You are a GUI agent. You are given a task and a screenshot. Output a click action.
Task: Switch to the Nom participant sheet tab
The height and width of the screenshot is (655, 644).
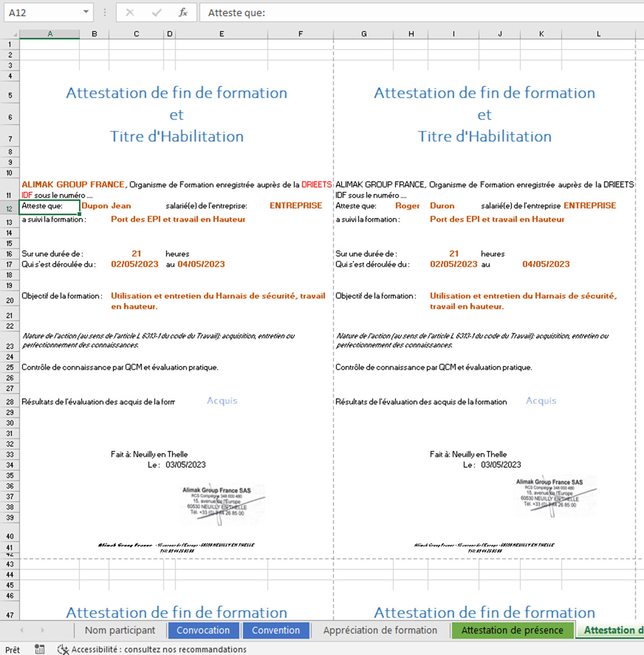click(120, 630)
